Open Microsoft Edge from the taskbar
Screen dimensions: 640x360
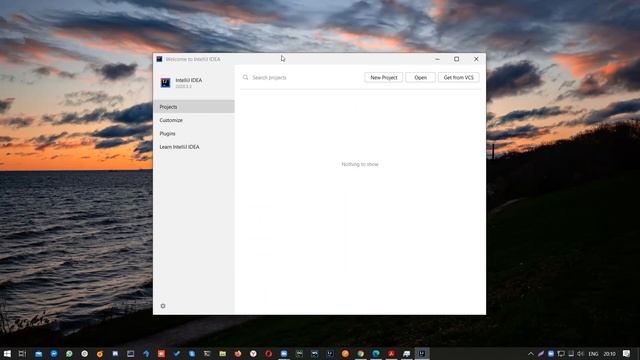click(x=376, y=353)
